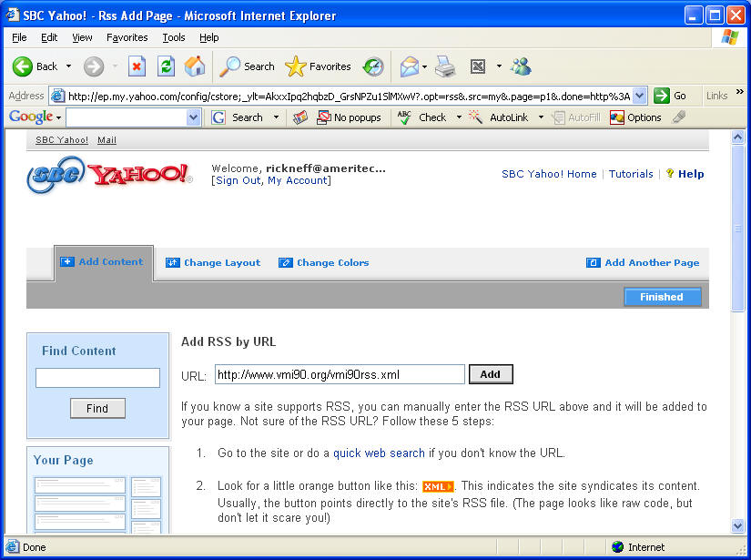The height and width of the screenshot is (560, 751).
Task: Stop page loading with red X icon
Action: [x=137, y=66]
